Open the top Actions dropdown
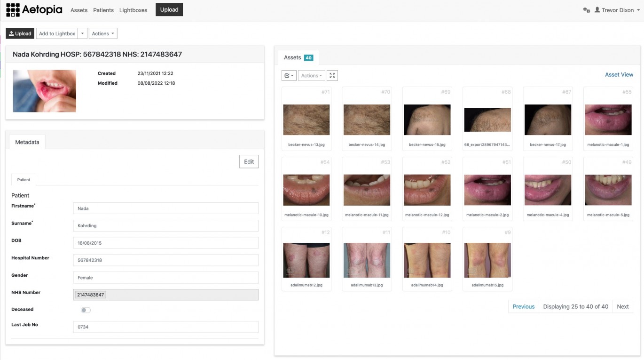This screenshot has width=644, height=360. (x=102, y=33)
